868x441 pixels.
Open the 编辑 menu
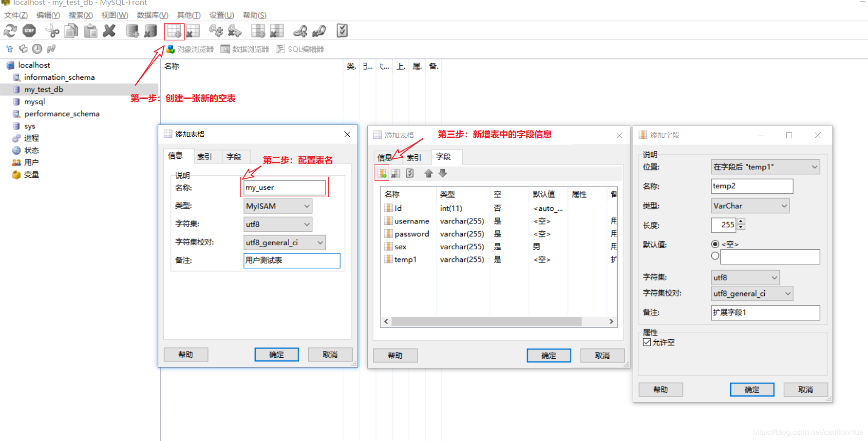tap(48, 15)
